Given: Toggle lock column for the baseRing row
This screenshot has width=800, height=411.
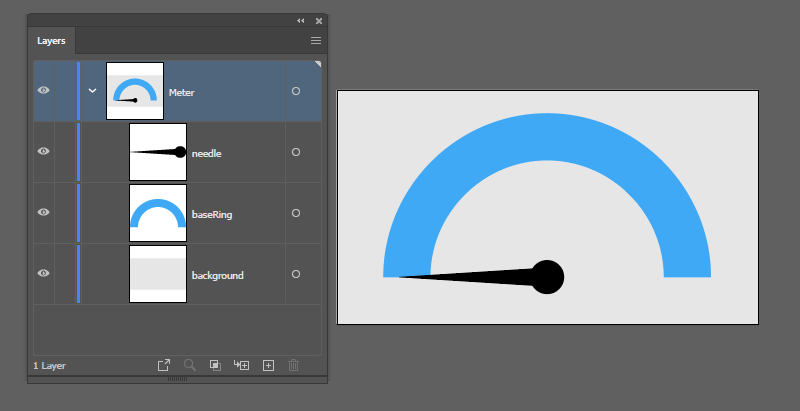Looking at the screenshot, I should tap(65, 213).
